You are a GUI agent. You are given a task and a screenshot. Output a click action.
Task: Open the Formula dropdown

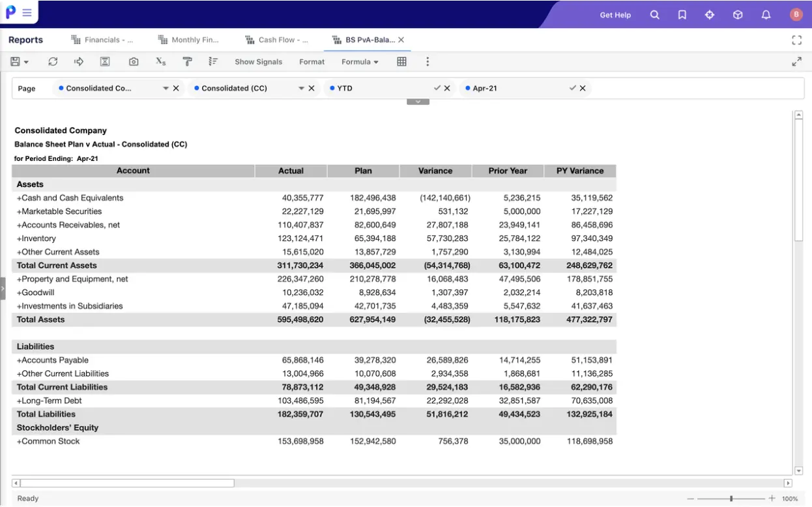click(x=359, y=61)
